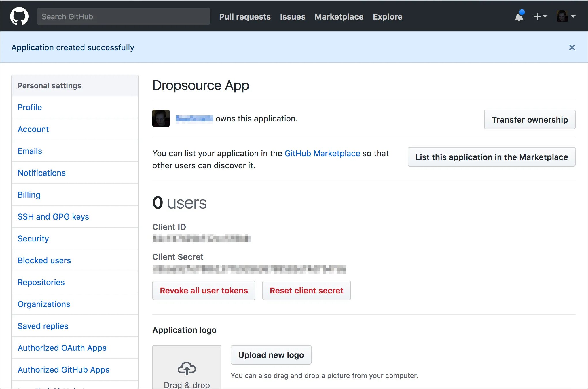Follow the GitHub Marketplace hyperlink

pos(322,153)
